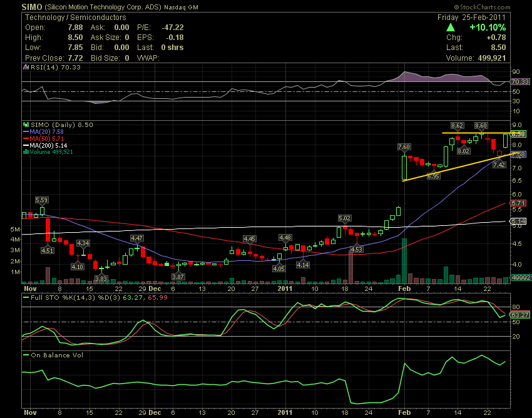This screenshot has height=418, width=532.
Task: Click the 5.59 price callout
Action: [x=42, y=200]
